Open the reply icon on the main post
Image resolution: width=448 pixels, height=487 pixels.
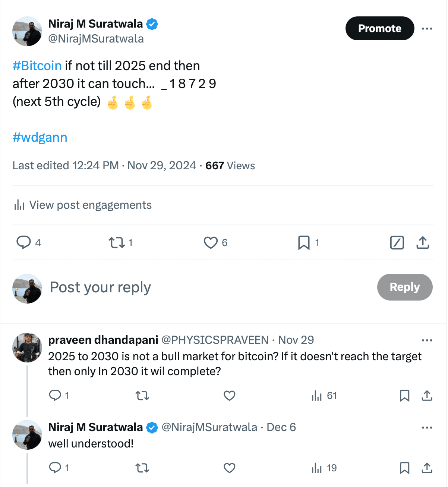[x=24, y=243]
